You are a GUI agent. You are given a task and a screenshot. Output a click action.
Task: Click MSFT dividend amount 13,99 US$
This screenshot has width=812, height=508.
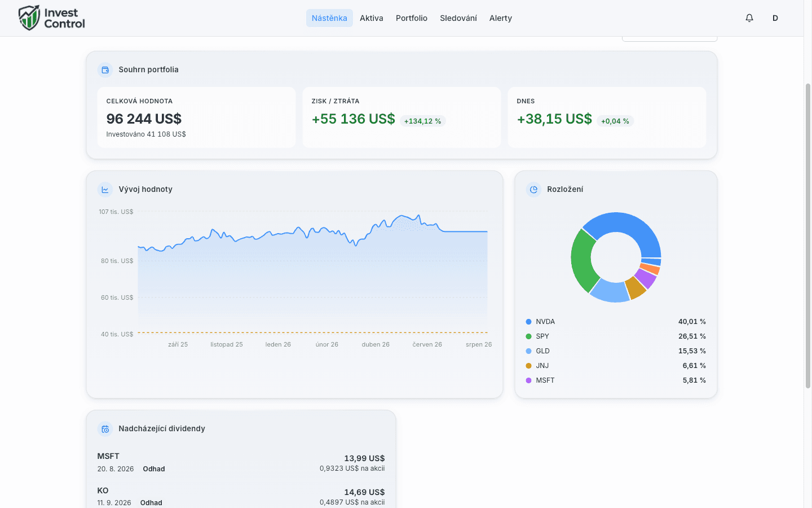[364, 458]
